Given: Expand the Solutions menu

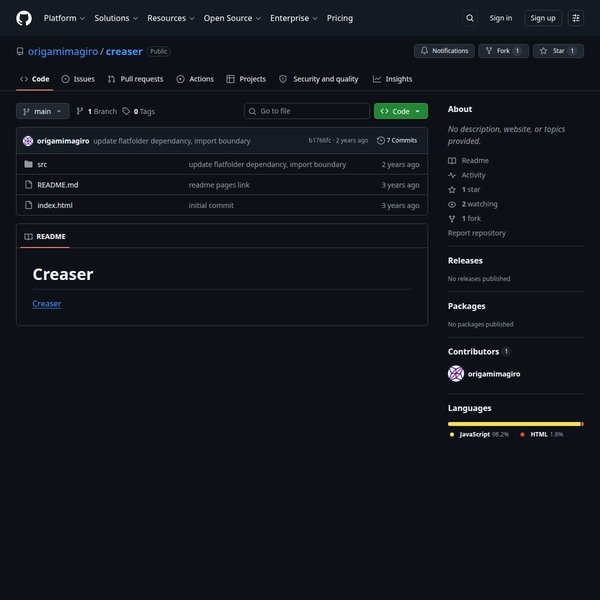Looking at the screenshot, I should [x=116, y=18].
